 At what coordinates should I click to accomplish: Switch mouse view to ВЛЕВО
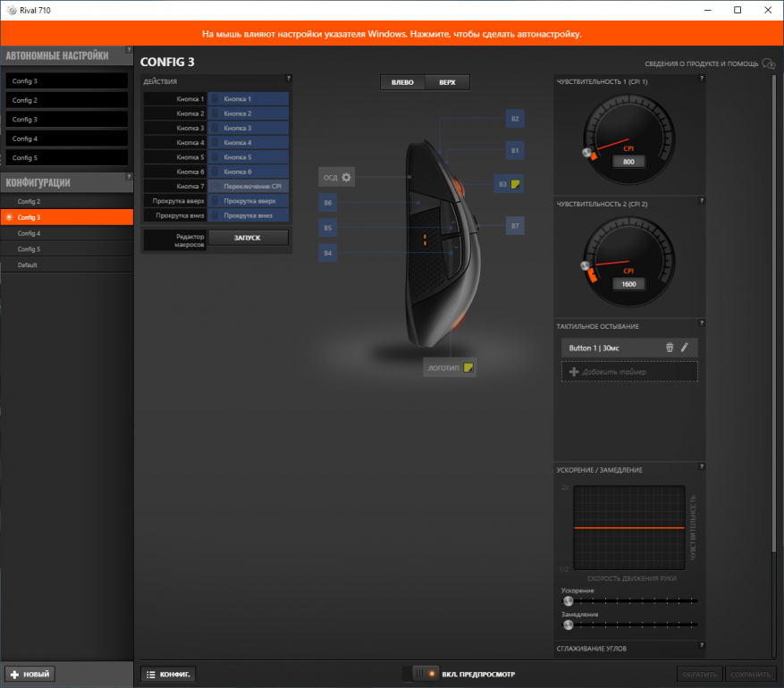[402, 82]
